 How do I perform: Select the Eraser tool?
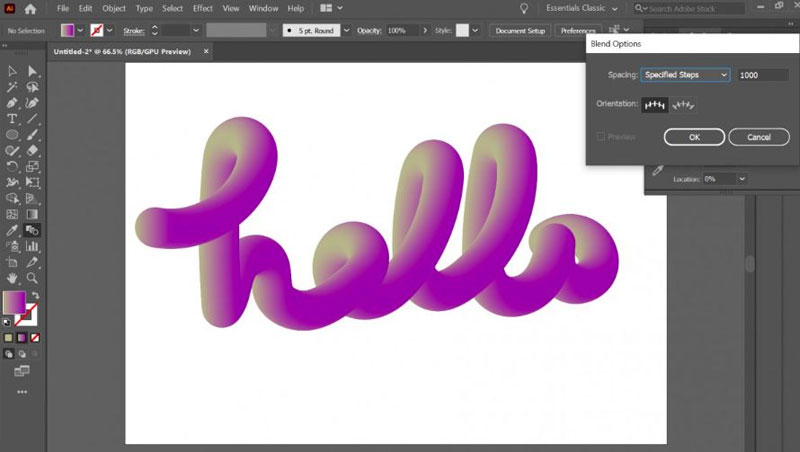[x=32, y=150]
